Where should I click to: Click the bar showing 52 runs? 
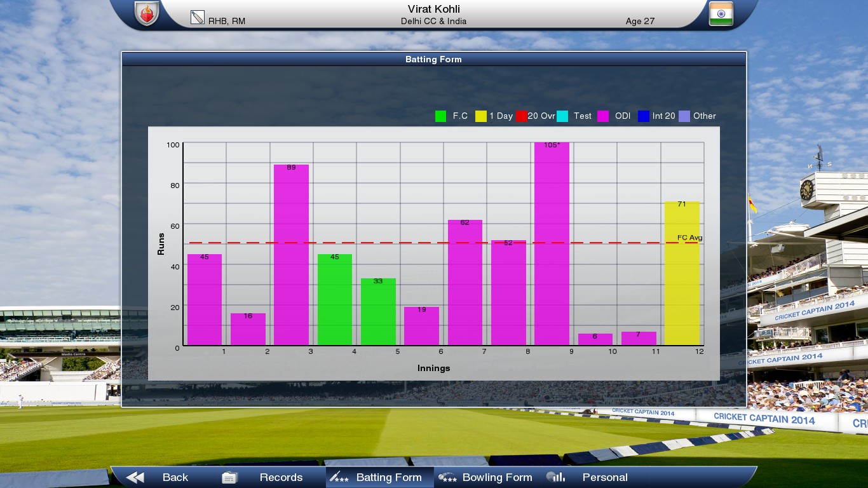click(x=508, y=293)
